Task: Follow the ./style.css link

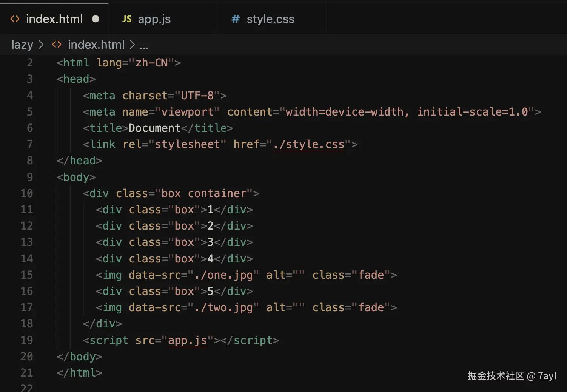Action: click(x=308, y=144)
